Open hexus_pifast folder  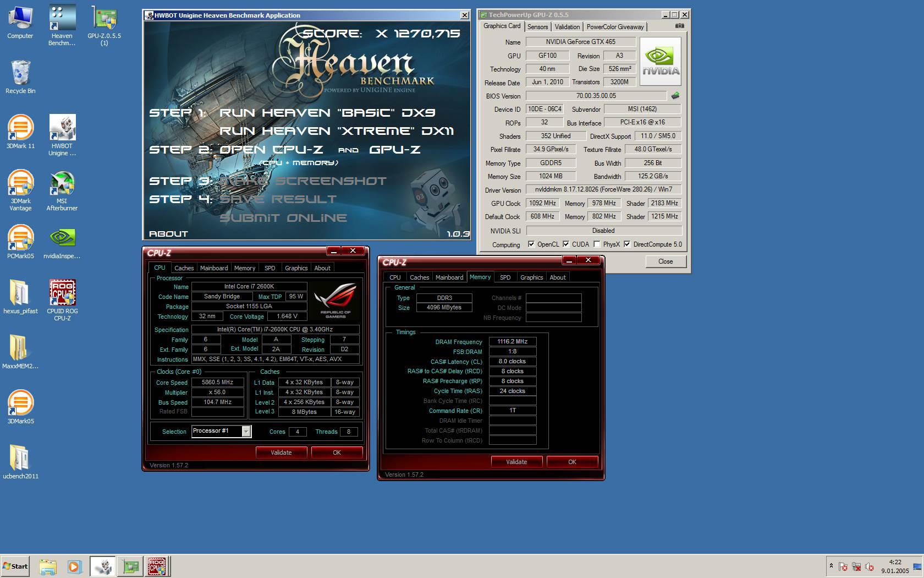[20, 298]
